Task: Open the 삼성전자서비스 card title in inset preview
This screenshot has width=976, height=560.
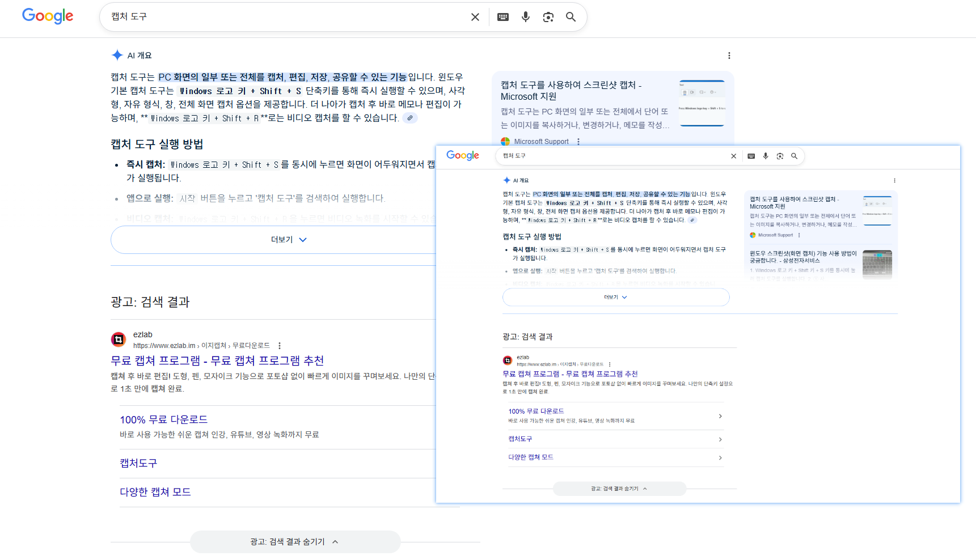Action: pos(803,257)
